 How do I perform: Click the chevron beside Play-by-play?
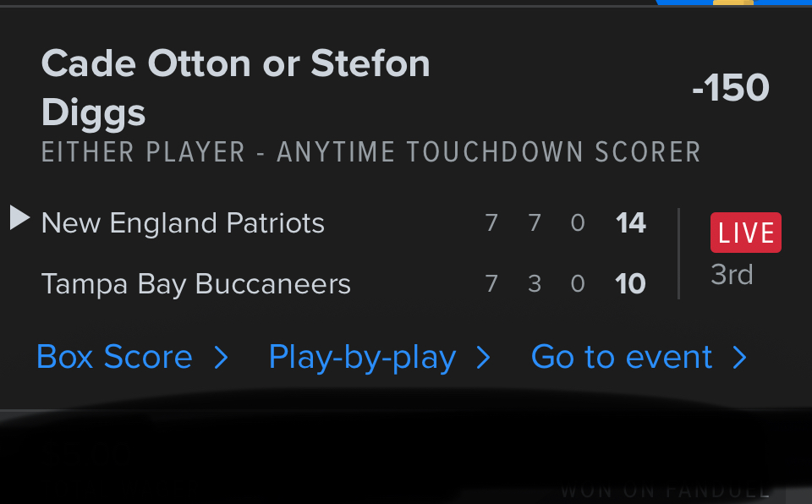[484, 358]
